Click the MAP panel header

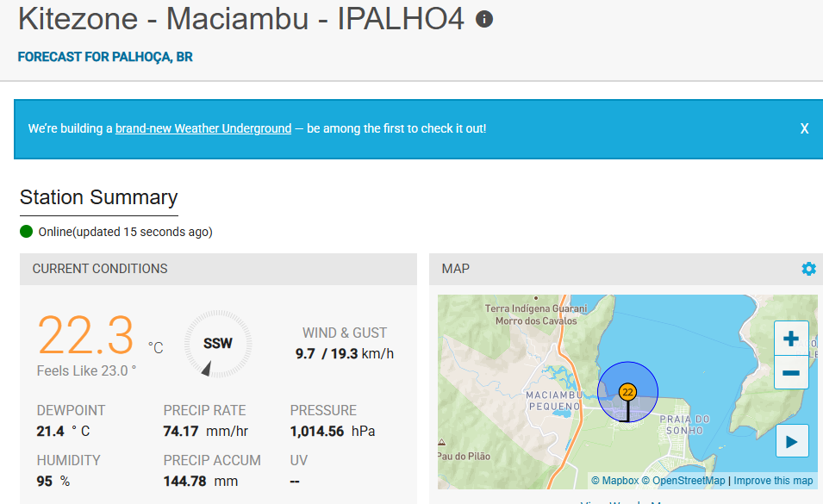(x=455, y=268)
